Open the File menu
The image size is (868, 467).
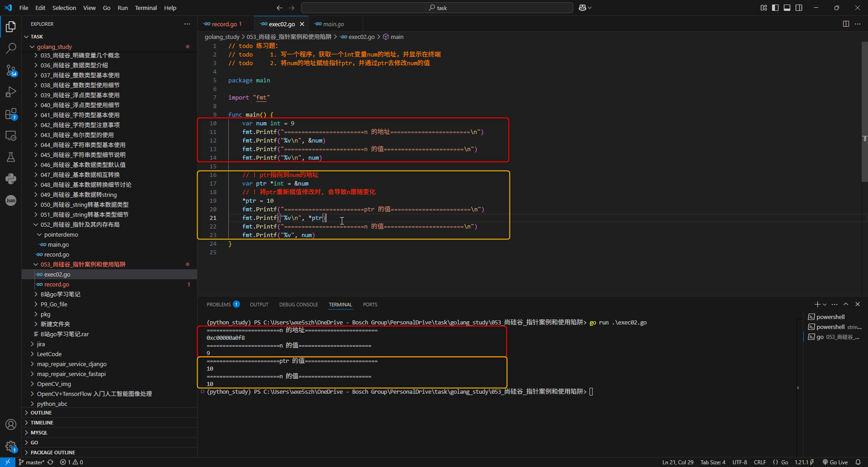click(x=24, y=8)
